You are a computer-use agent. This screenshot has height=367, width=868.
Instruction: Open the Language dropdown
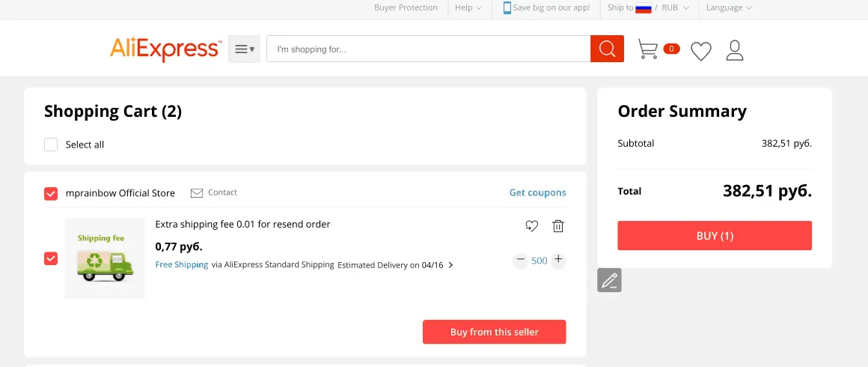click(x=729, y=7)
